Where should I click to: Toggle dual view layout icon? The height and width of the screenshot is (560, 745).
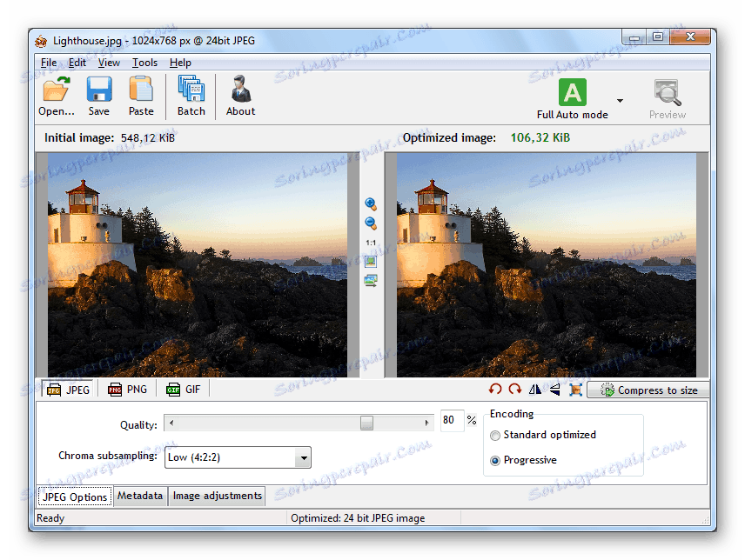(371, 281)
